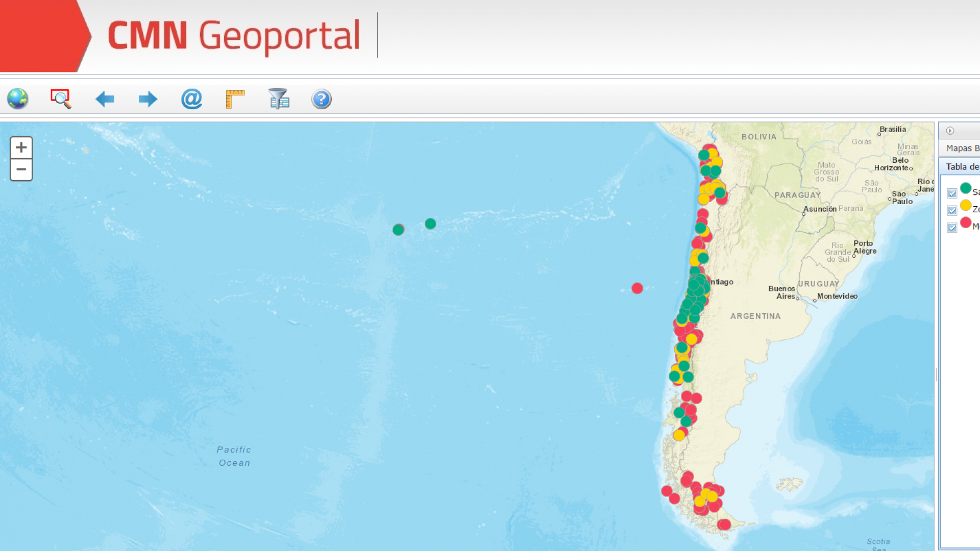The width and height of the screenshot is (980, 551).
Task: Zoom in with the plus button
Action: pos(21,147)
